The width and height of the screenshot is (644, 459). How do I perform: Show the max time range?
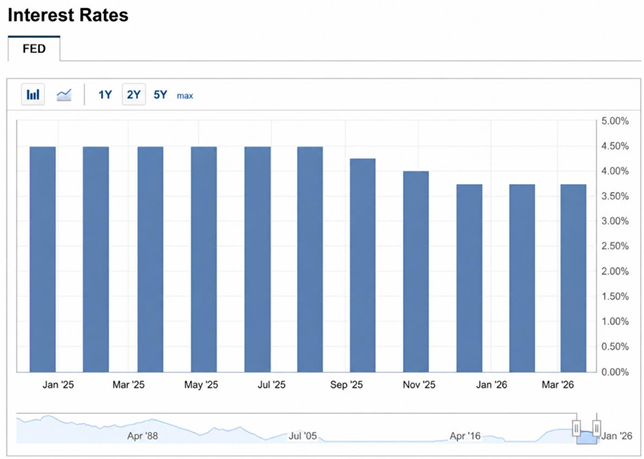point(185,96)
